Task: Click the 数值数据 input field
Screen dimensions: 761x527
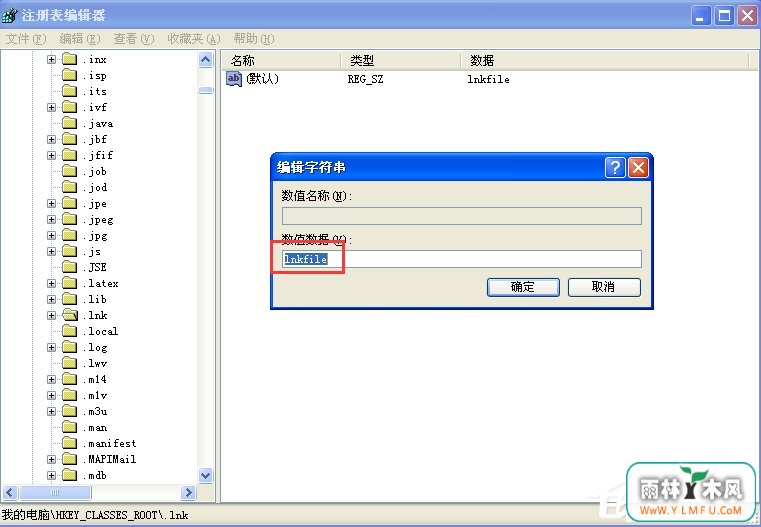Action: coord(462,259)
